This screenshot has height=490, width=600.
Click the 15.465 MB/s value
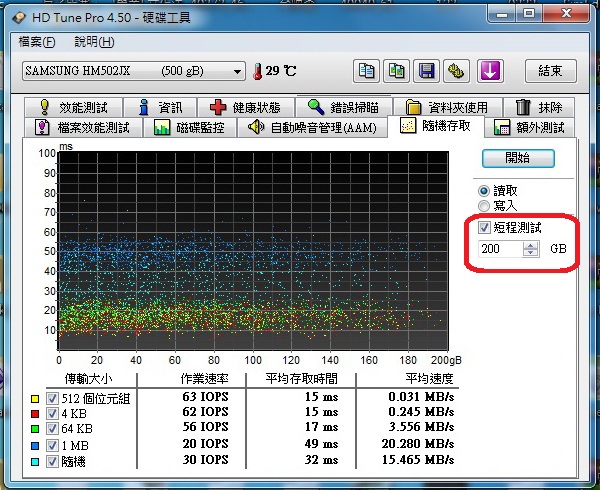tap(418, 459)
